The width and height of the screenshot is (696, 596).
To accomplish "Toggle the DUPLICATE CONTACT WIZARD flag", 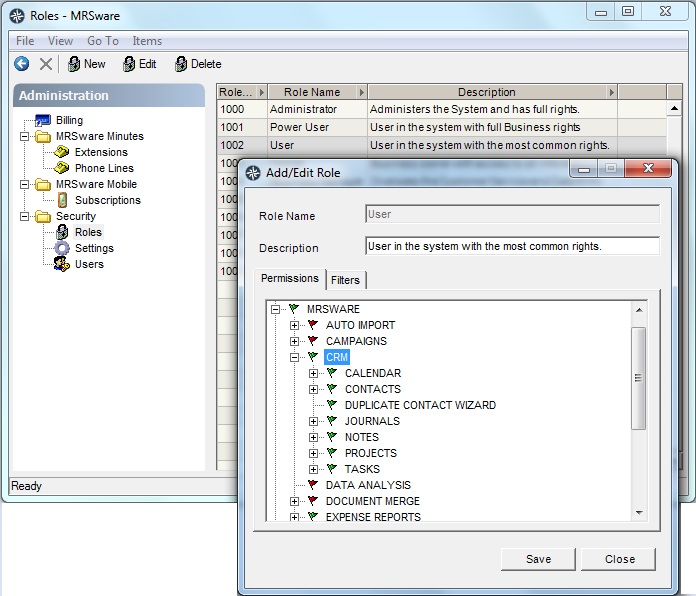I will click(332, 405).
